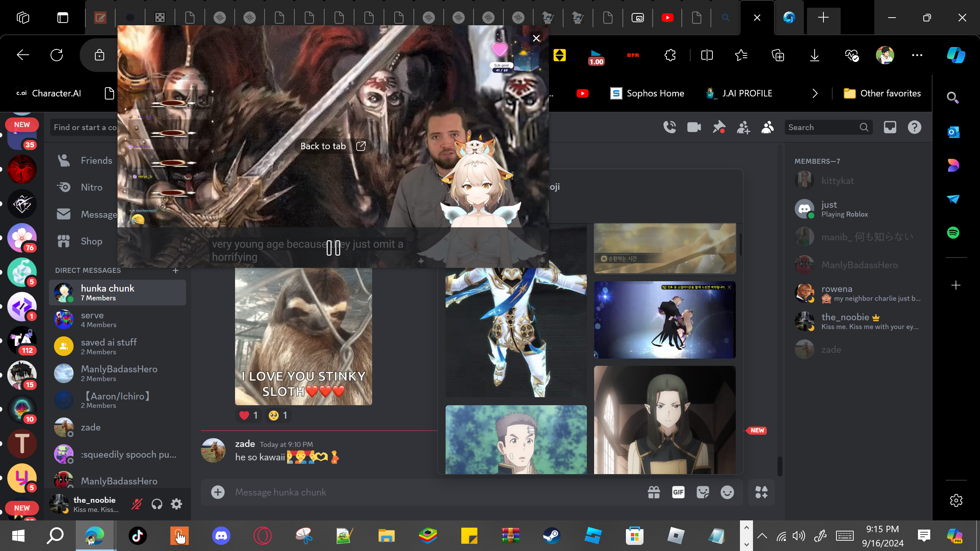
Task: Close the picture-in-picture video
Action: [x=536, y=38]
